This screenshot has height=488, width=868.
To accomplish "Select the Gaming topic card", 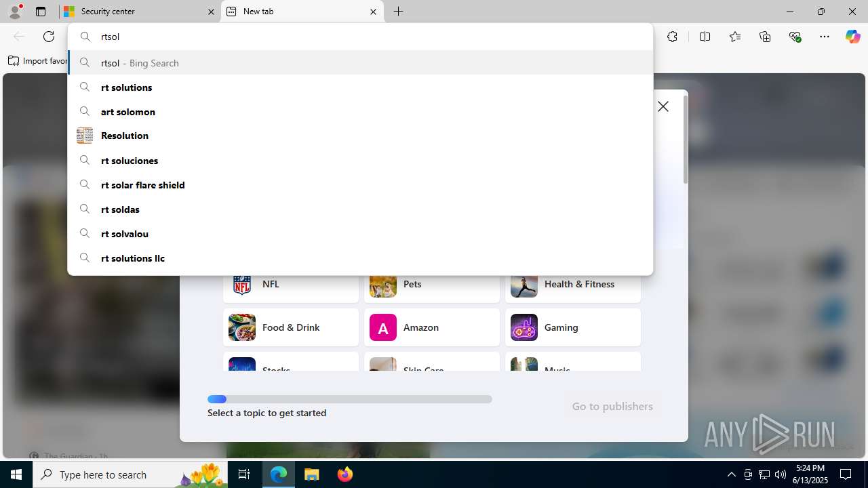I will pyautogui.click(x=573, y=327).
